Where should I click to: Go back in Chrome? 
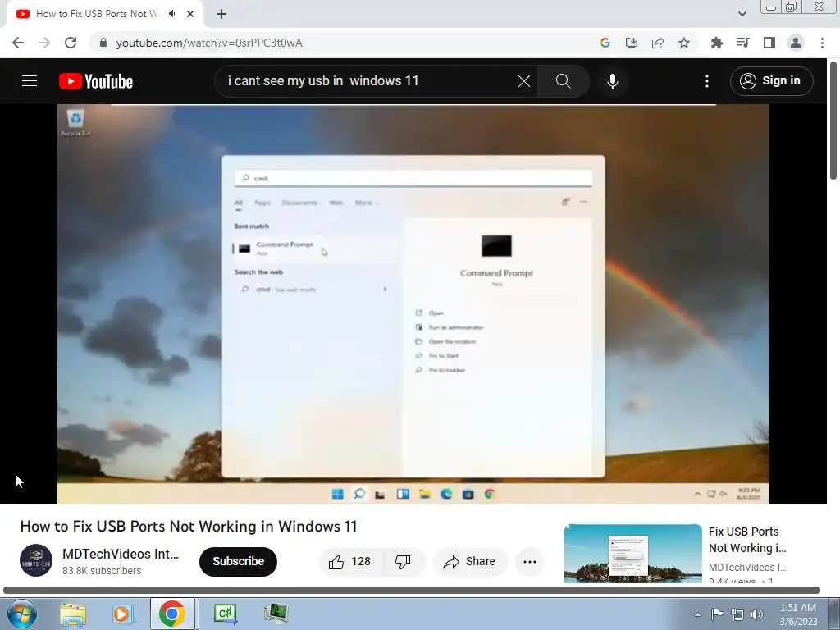click(18, 43)
